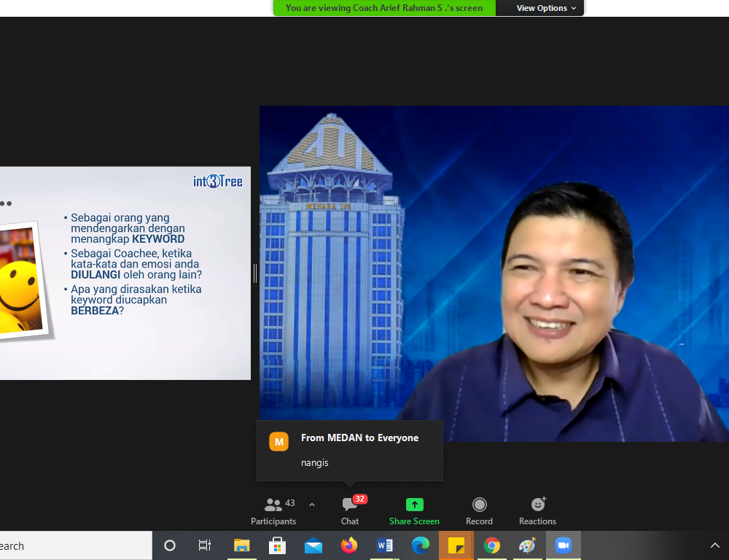The height and width of the screenshot is (560, 729).
Task: Open Sticky Notes from the taskbar
Action: pos(456,545)
